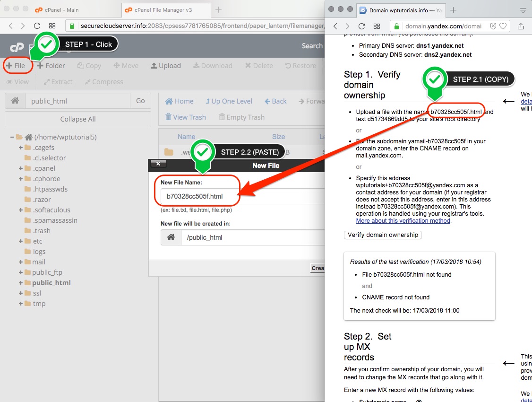Click the New File Name input
This screenshot has width=532, height=402.
point(242,196)
